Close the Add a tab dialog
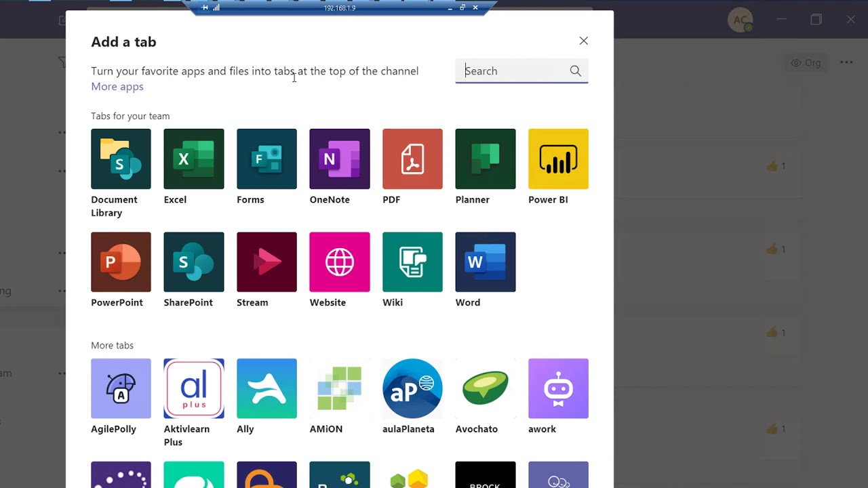The height and width of the screenshot is (488, 868). click(583, 41)
